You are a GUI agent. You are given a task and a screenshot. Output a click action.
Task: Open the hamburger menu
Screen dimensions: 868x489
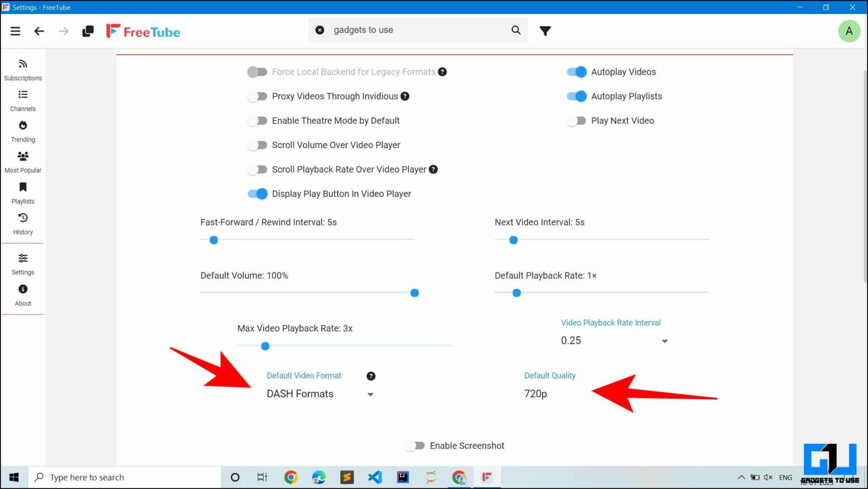point(15,31)
